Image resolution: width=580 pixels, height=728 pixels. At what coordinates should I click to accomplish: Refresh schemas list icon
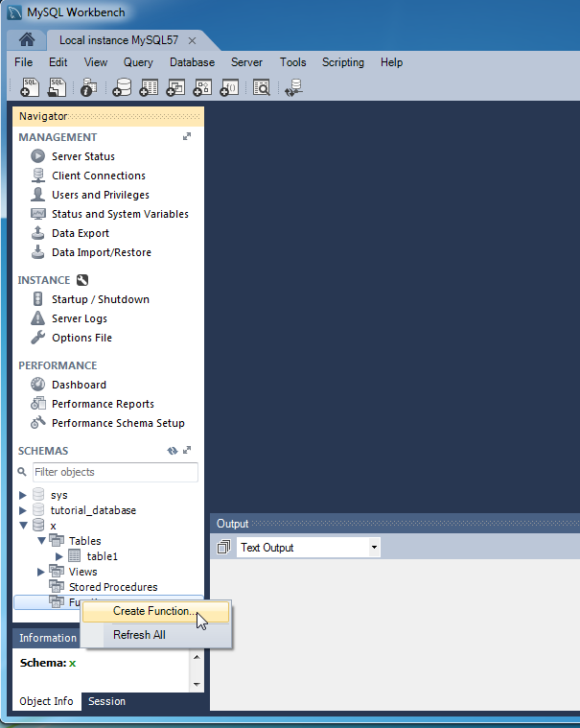pos(173,451)
